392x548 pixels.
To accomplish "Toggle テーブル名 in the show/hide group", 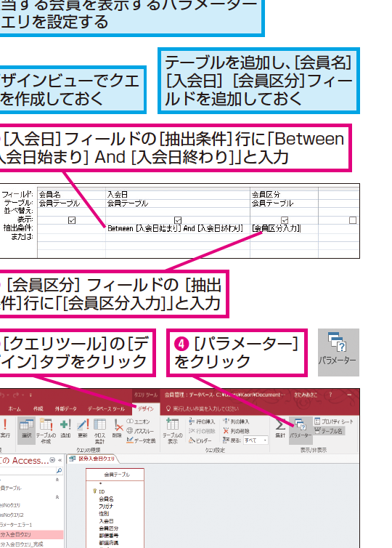I will tap(329, 431).
